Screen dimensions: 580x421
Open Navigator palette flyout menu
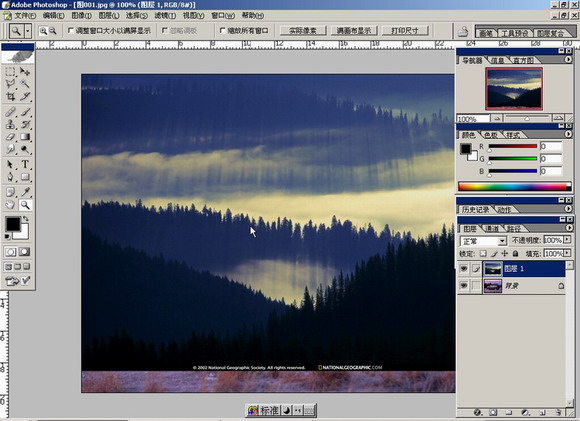pos(568,59)
